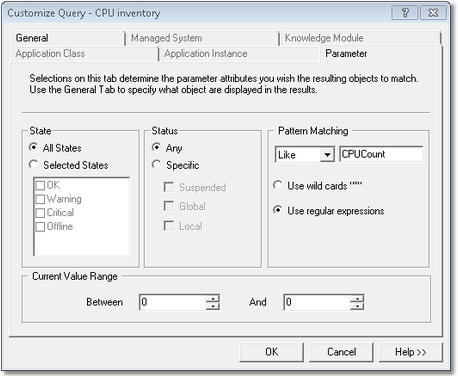Click the Cancel button
Viewport: 458px width, 378px height.
[x=341, y=352]
